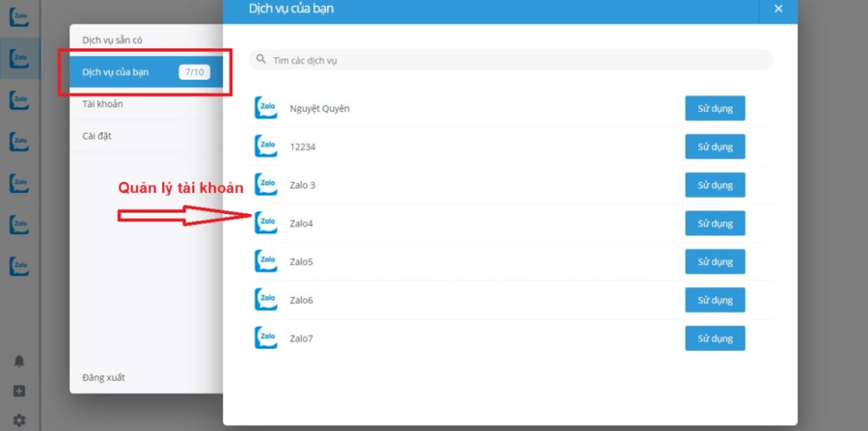Select the Nguyệt Quyên service name
Image resolution: width=868 pixels, height=431 pixels.
(x=319, y=108)
